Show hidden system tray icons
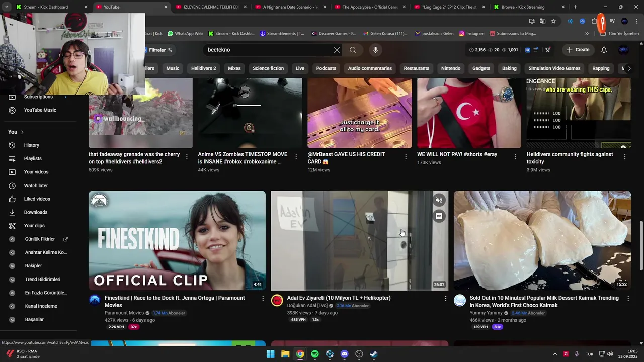Viewport: 644px width, 362px height. pyautogui.click(x=555, y=354)
